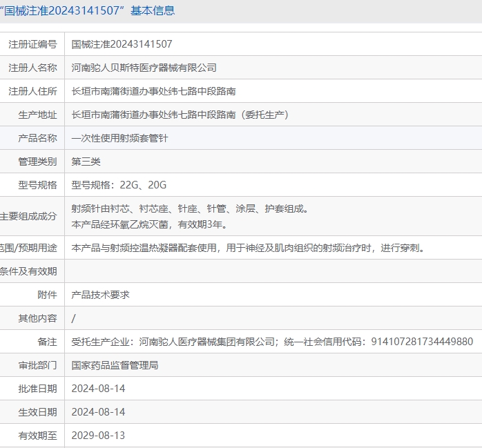Click the 生效日期 label
Image resolution: width=482 pixels, height=448 pixels.
click(x=37, y=412)
